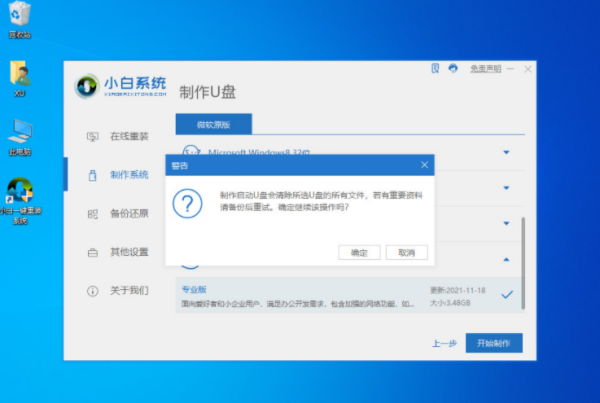Switch to the 微软原版 tab
This screenshot has width=600, height=403.
pos(214,124)
